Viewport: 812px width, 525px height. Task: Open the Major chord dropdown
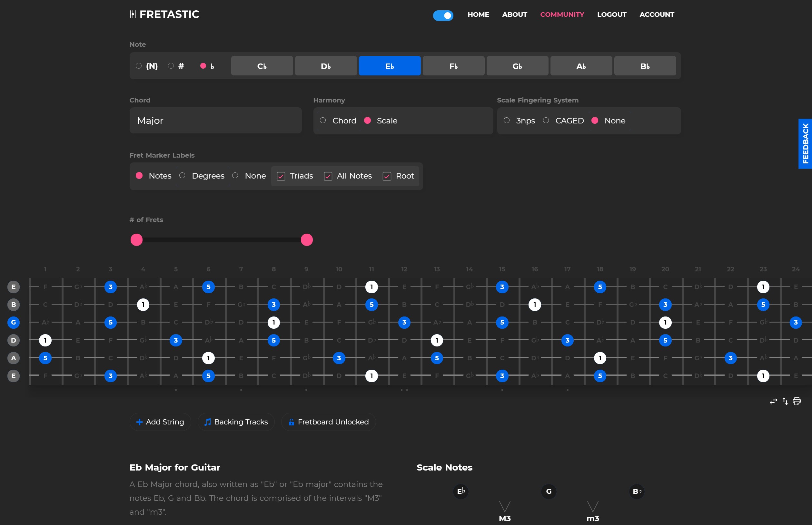(215, 120)
